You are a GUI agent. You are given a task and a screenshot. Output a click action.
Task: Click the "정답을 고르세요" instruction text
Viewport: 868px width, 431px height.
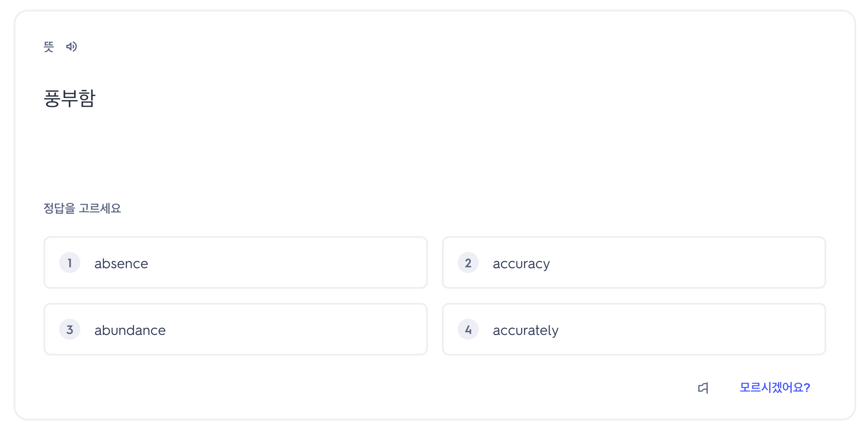(82, 208)
